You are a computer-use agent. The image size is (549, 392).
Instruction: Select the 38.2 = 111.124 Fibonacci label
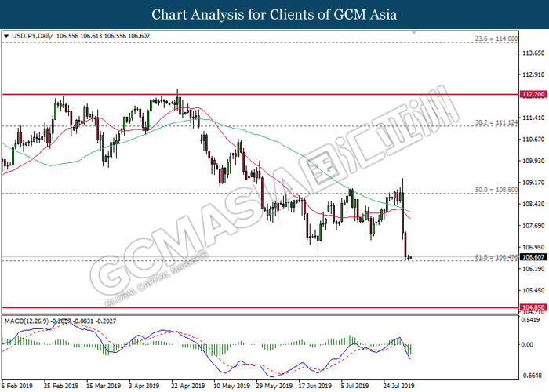[x=496, y=122]
